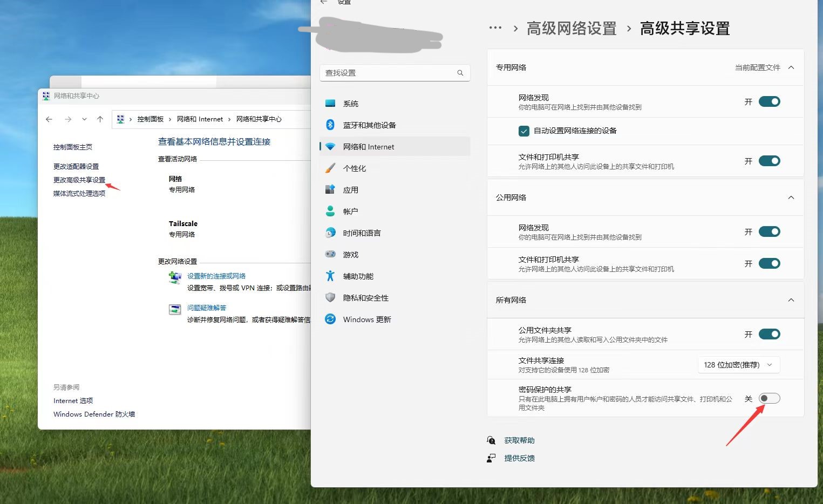Open the 128-bit encryption dropdown
The height and width of the screenshot is (504, 823).
(x=738, y=365)
